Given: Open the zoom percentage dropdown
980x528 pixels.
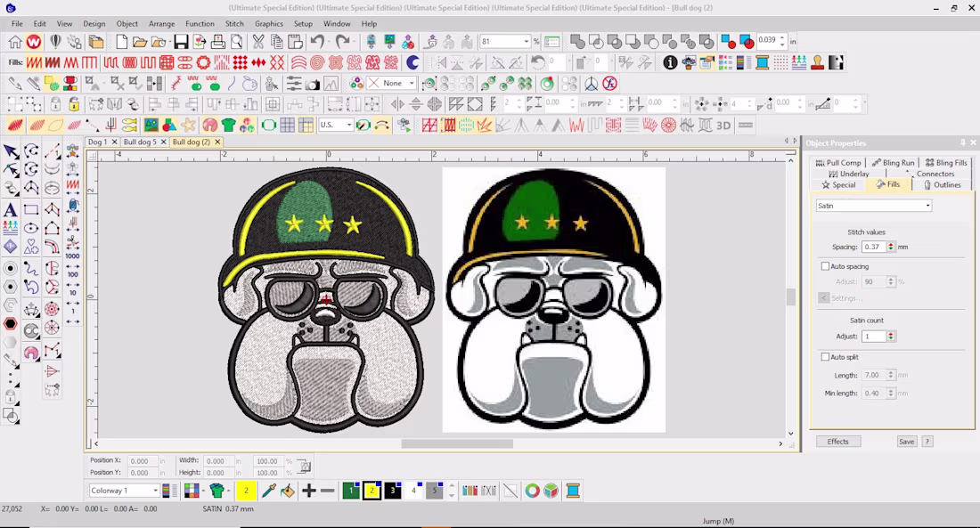Looking at the screenshot, I should click(527, 42).
